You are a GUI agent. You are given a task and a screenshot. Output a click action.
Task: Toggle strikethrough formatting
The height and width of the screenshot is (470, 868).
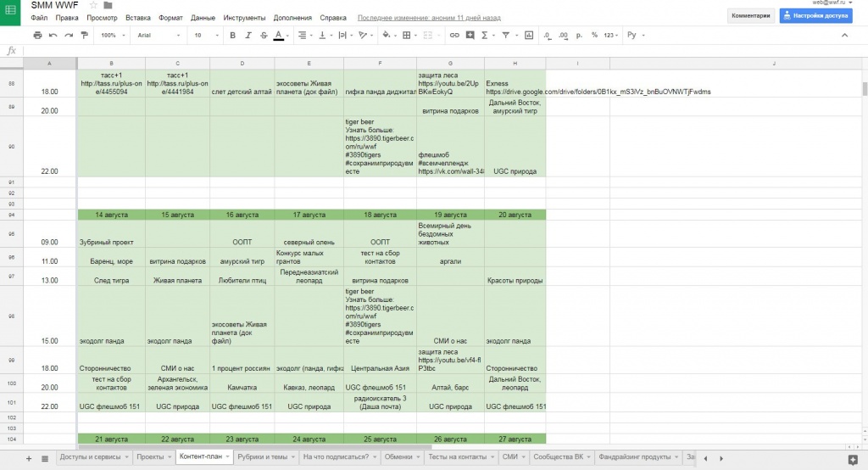[x=264, y=36]
